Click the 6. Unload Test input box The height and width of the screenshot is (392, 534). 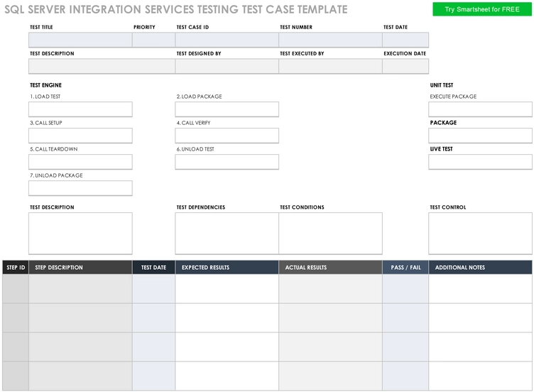point(227,162)
